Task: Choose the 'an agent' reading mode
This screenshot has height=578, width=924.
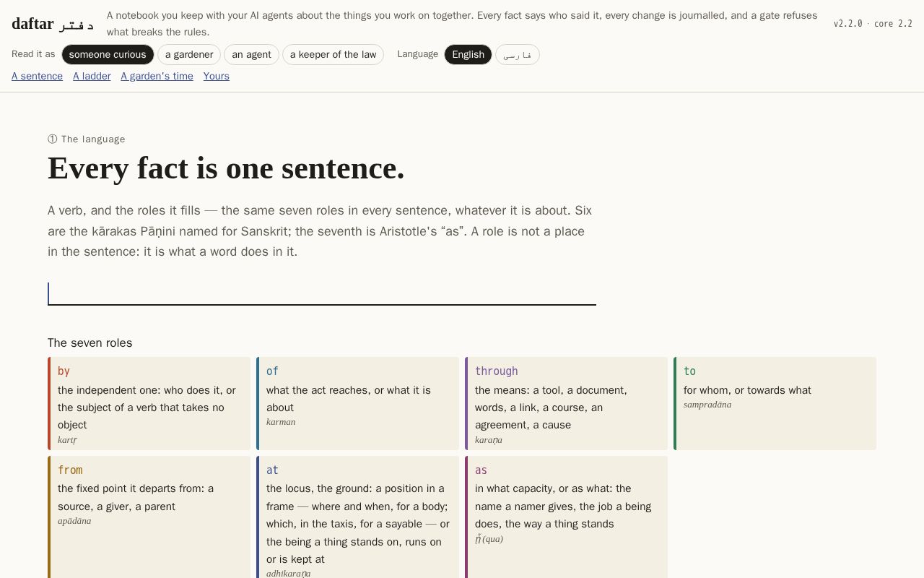Action: (251, 55)
